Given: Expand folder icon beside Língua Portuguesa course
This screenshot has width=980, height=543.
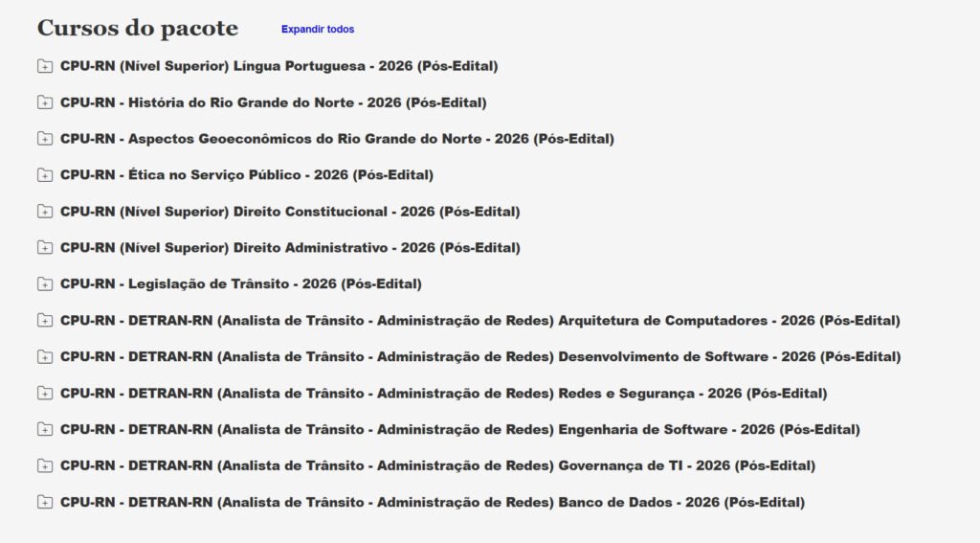Looking at the screenshot, I should click(x=45, y=66).
